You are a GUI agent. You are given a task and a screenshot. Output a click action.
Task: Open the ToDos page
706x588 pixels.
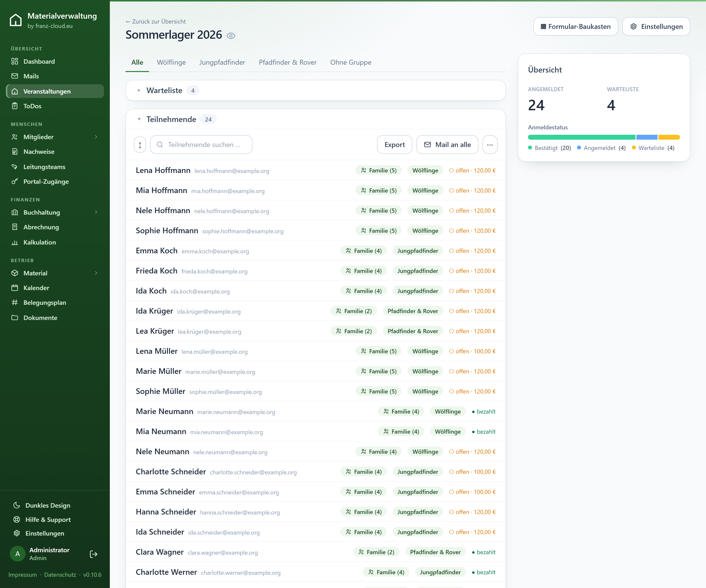pos(55,106)
